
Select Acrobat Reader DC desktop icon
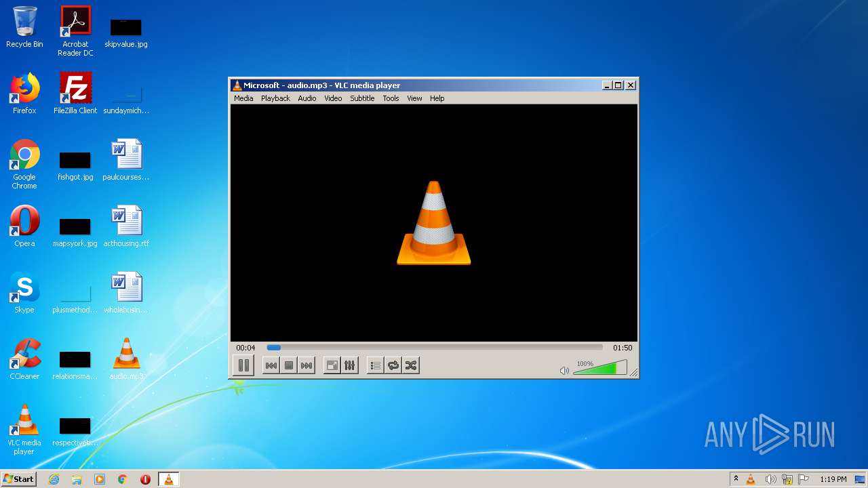tap(75, 31)
